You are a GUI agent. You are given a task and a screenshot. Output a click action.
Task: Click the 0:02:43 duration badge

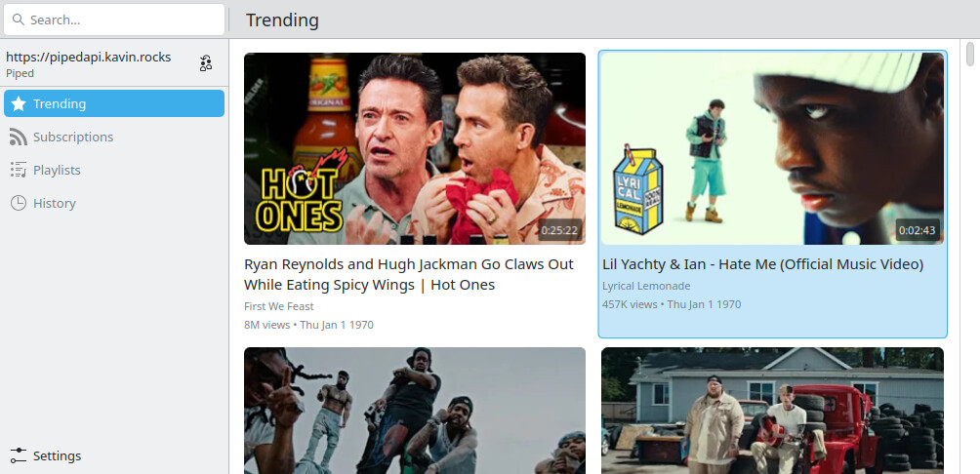(918, 230)
